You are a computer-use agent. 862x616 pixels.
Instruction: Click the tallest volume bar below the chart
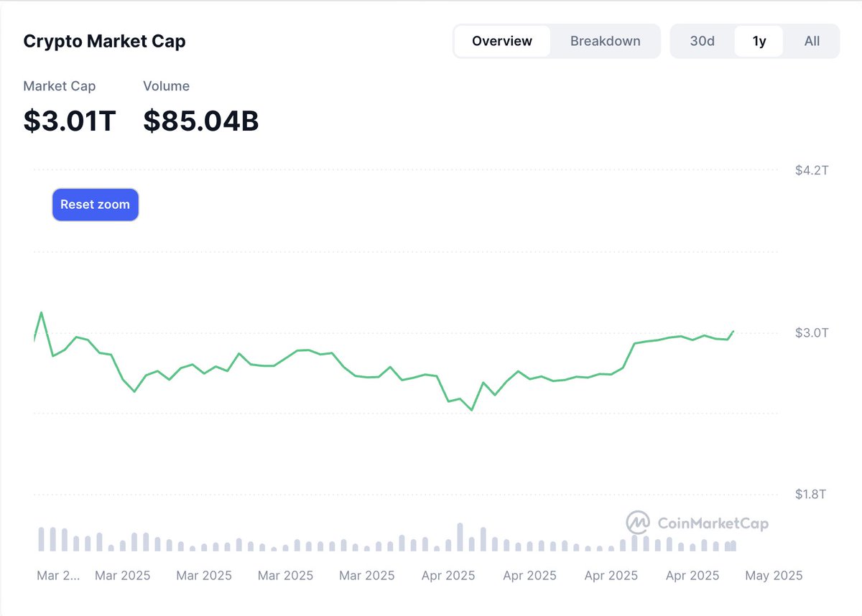[x=460, y=538]
